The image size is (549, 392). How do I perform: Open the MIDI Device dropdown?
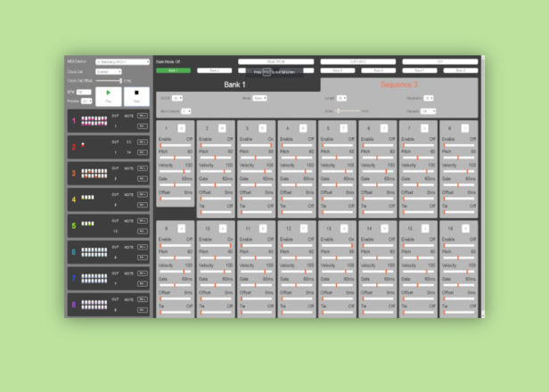(123, 62)
